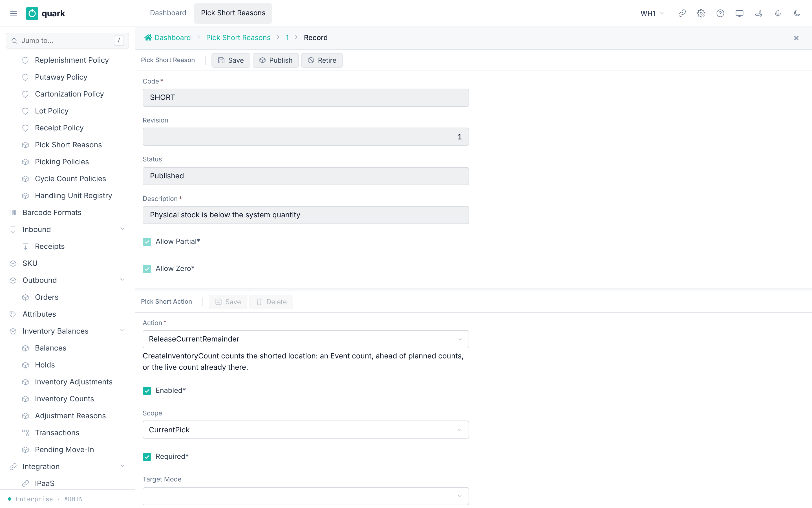Go to Pick Short Reasons breadcrumb link
This screenshot has height=508, width=812.
tap(238, 38)
